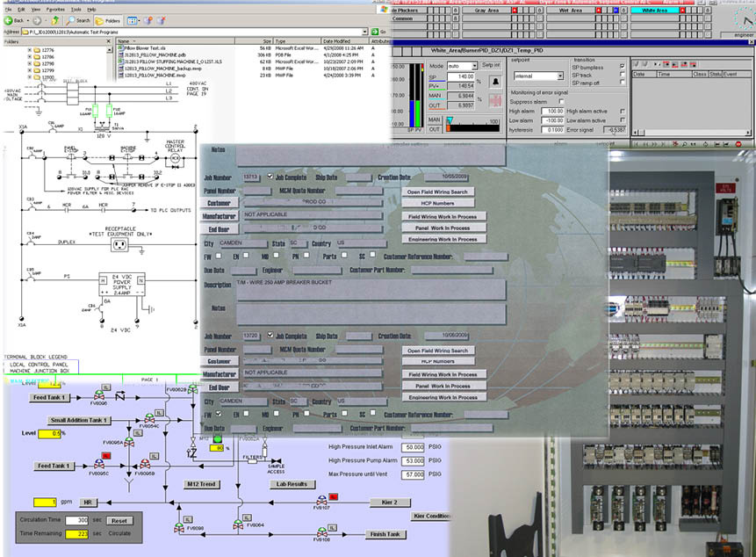Click the FV6095C valve icon
The width and height of the screenshot is (756, 557).
[x=99, y=464]
